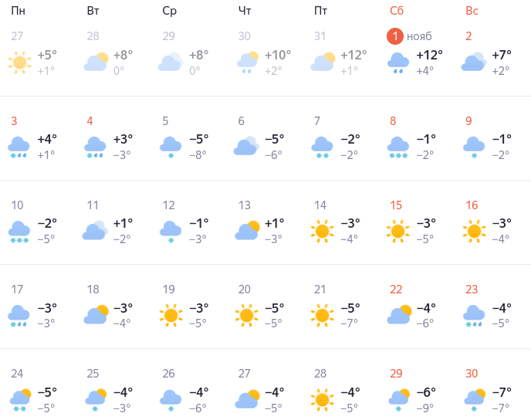
Task: Select day number 5 in the calendar
Action: pyautogui.click(x=165, y=121)
